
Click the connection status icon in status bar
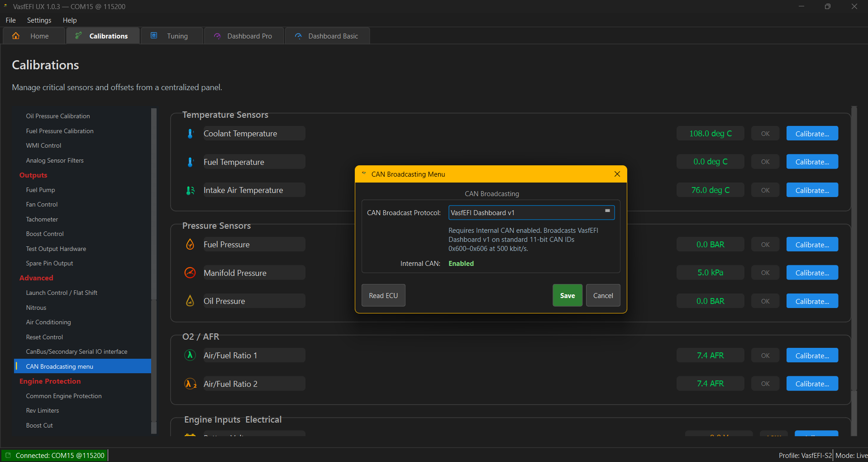coord(8,455)
